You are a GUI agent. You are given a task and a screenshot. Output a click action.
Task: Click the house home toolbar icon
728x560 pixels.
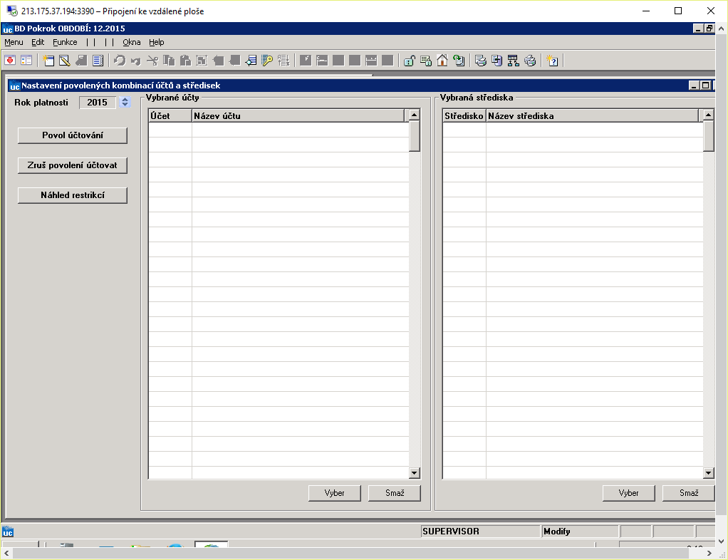pos(442,61)
